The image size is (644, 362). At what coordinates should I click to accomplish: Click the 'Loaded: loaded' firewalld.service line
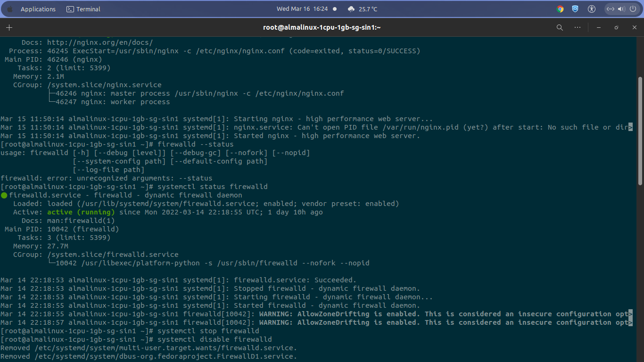coord(206,204)
